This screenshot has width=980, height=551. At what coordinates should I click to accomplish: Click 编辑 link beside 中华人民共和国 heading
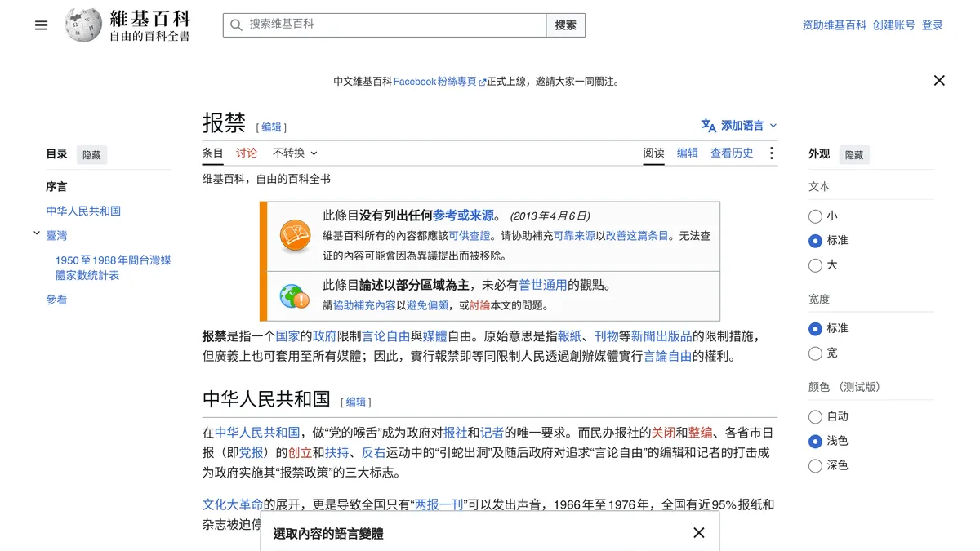[356, 402]
